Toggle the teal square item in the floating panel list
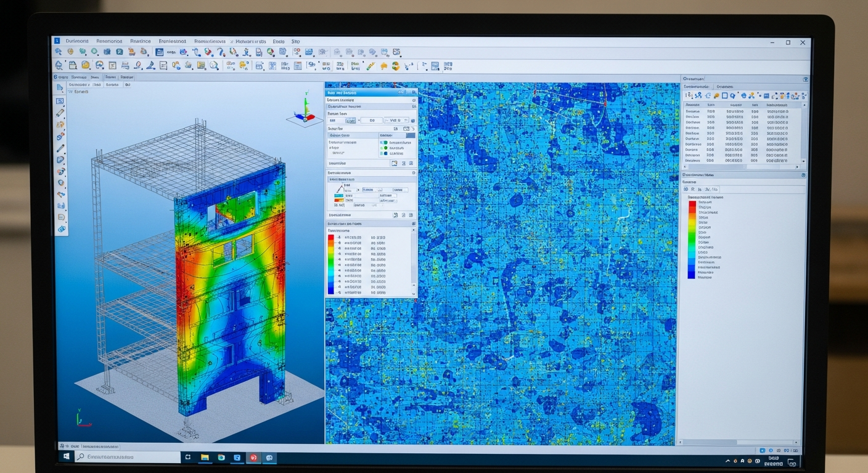 click(385, 142)
